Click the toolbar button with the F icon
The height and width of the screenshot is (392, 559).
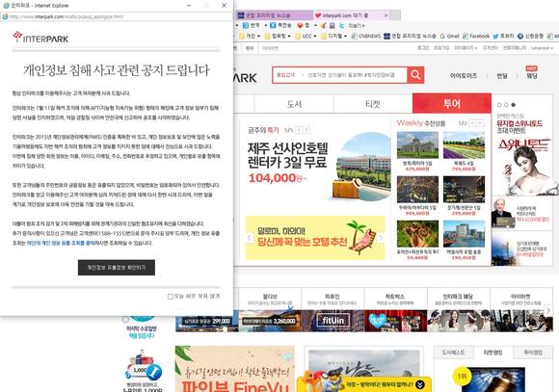(x=280, y=25)
